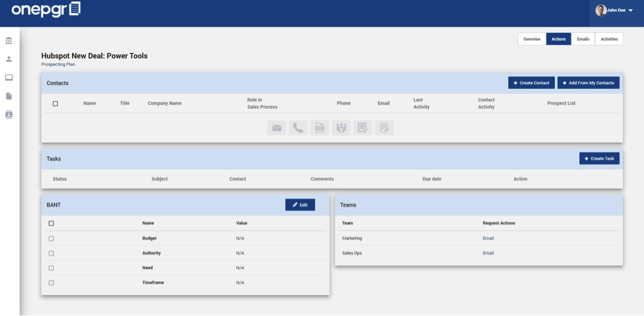This screenshot has height=316, width=644.
Task: Click the Budget label in BANT
Action: point(149,238)
